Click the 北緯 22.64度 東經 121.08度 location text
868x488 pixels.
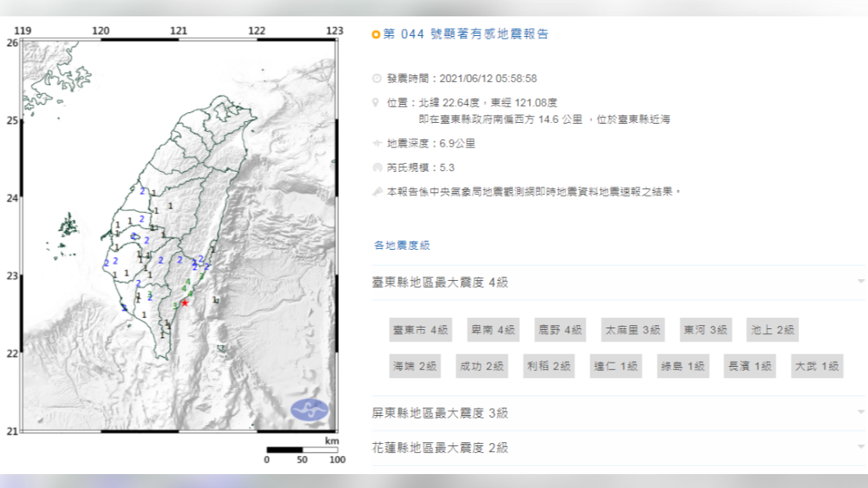488,103
